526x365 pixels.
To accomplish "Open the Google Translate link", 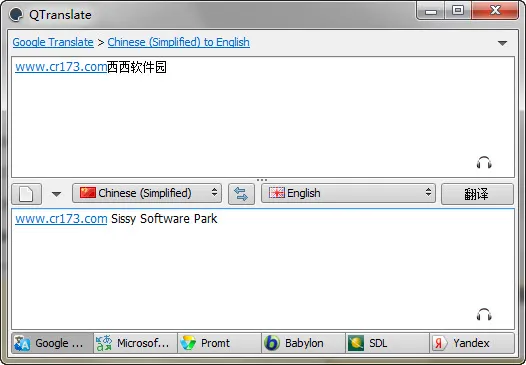I will click(53, 42).
